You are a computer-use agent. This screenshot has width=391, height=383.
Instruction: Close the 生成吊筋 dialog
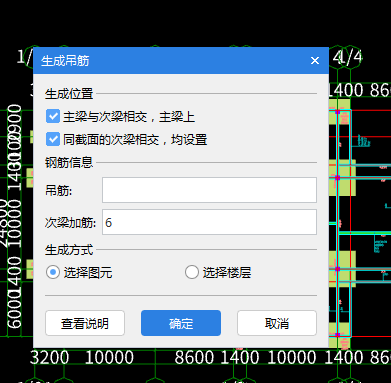(315, 61)
